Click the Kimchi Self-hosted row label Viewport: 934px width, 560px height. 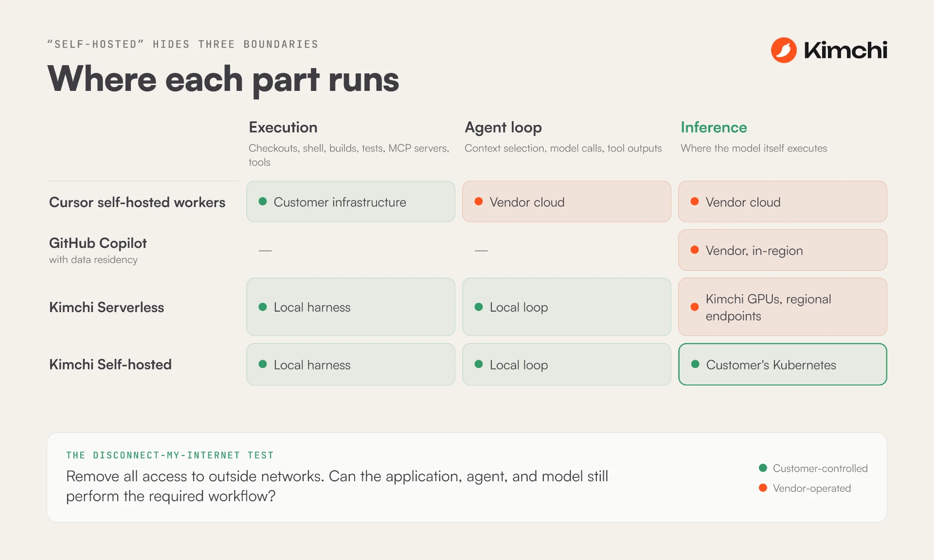(x=110, y=365)
